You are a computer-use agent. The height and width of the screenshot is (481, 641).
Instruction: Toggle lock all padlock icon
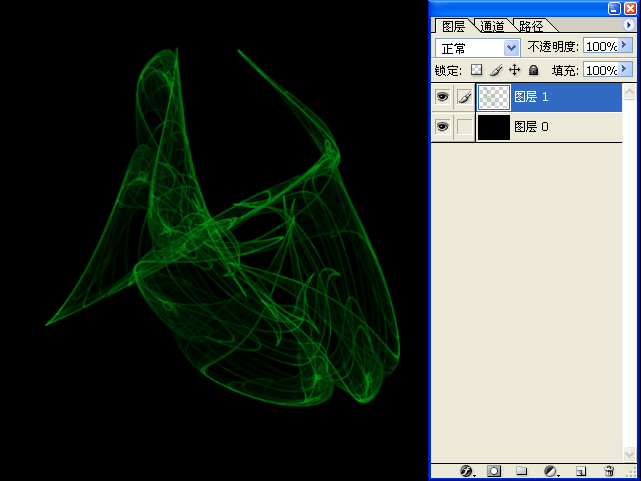[x=533, y=70]
